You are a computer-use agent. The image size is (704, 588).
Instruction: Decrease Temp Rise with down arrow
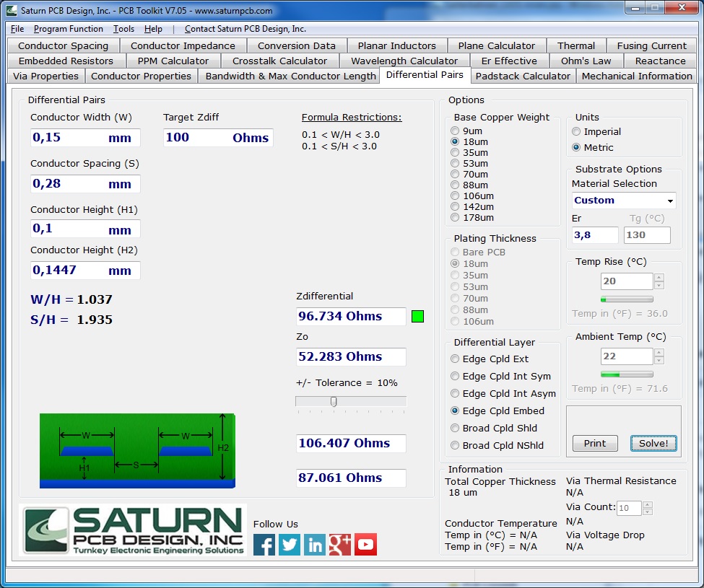click(x=659, y=285)
